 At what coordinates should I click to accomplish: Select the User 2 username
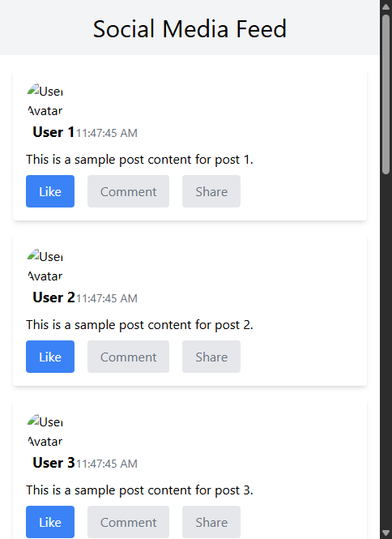coord(53,297)
